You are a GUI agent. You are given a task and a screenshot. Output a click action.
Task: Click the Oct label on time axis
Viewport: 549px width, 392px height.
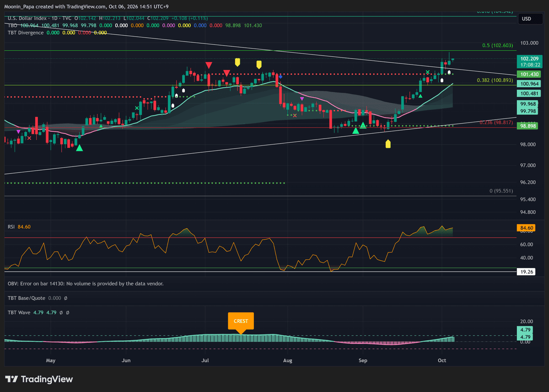442,360
